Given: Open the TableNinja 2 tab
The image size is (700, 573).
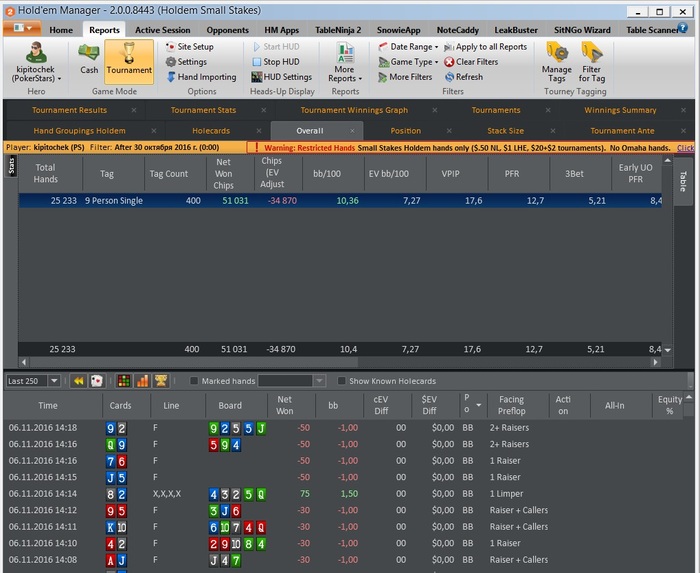Looking at the screenshot, I should [338, 30].
